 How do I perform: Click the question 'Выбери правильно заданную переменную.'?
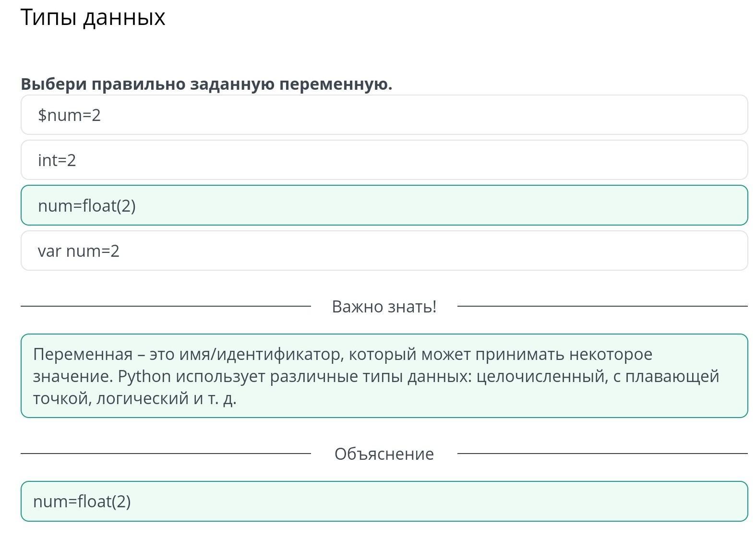[206, 84]
